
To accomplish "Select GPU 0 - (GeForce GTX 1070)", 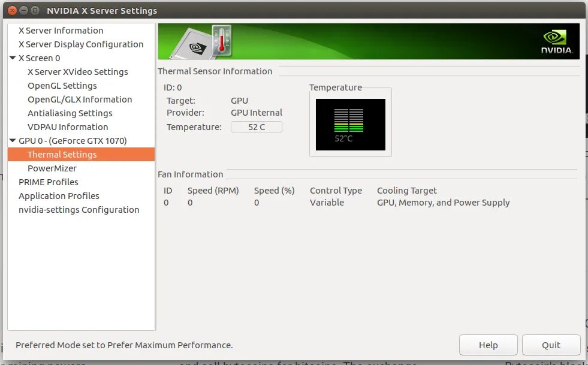I will click(73, 141).
